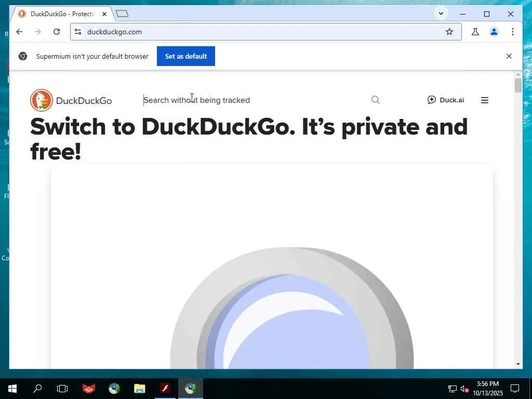Open site information icon in address bar

coord(78,32)
